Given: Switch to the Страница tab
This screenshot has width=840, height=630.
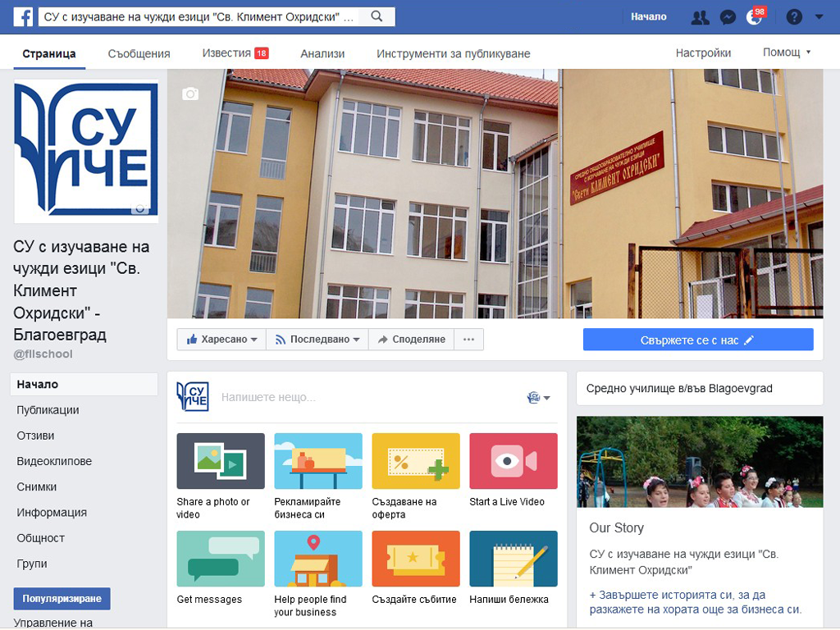Looking at the screenshot, I should (48, 53).
